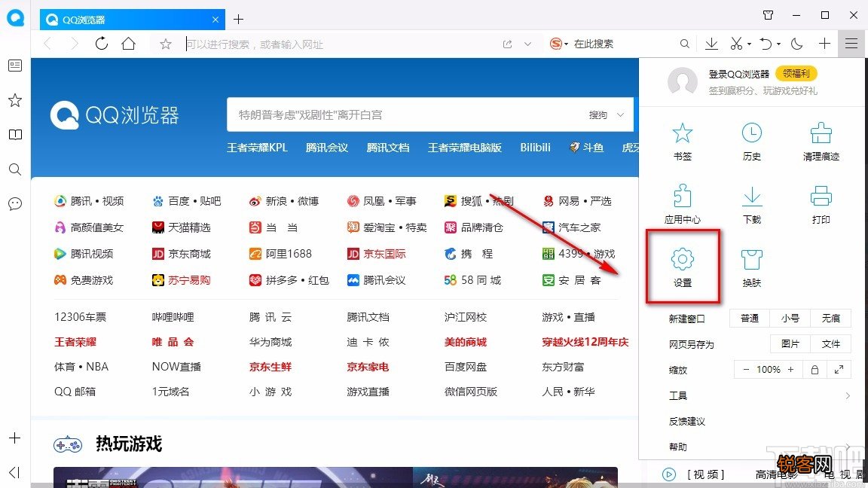This screenshot has height=488, width=868.
Task: Close the QQ浏览器 tab
Action: 215,20
